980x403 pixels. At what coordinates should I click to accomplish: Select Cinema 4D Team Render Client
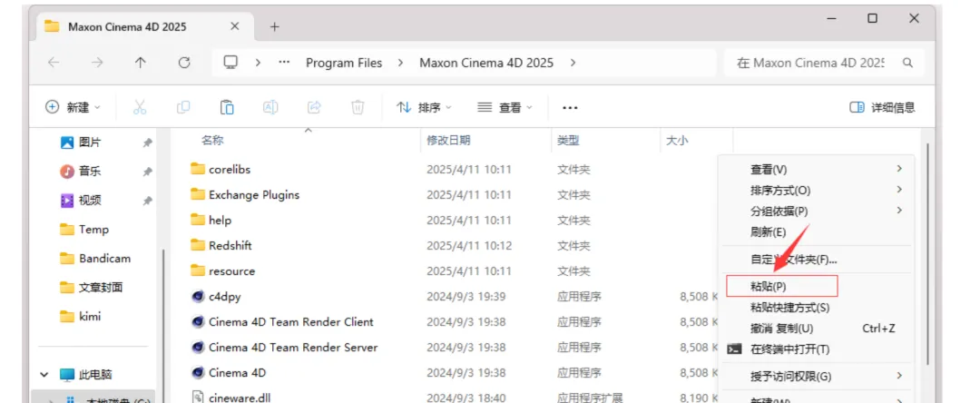coord(282,322)
